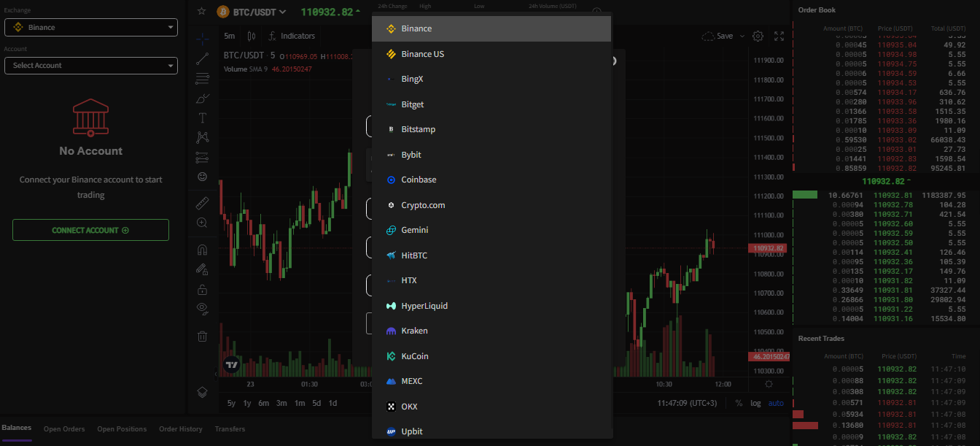Click the TradingView logo on chart
Image resolution: width=980 pixels, height=446 pixels.
click(232, 364)
